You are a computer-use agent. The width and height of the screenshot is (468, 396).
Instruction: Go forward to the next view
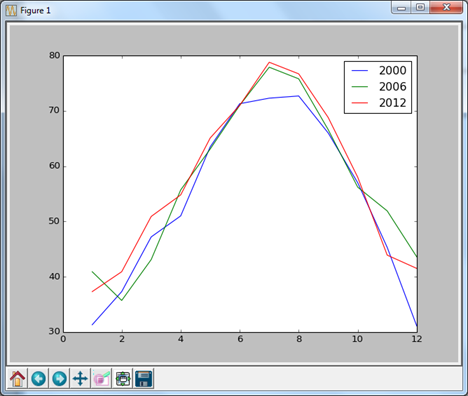(x=59, y=378)
